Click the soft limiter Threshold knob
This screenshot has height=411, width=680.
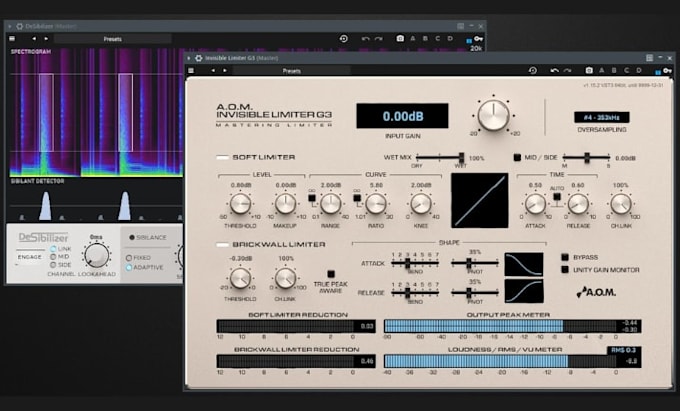(240, 204)
